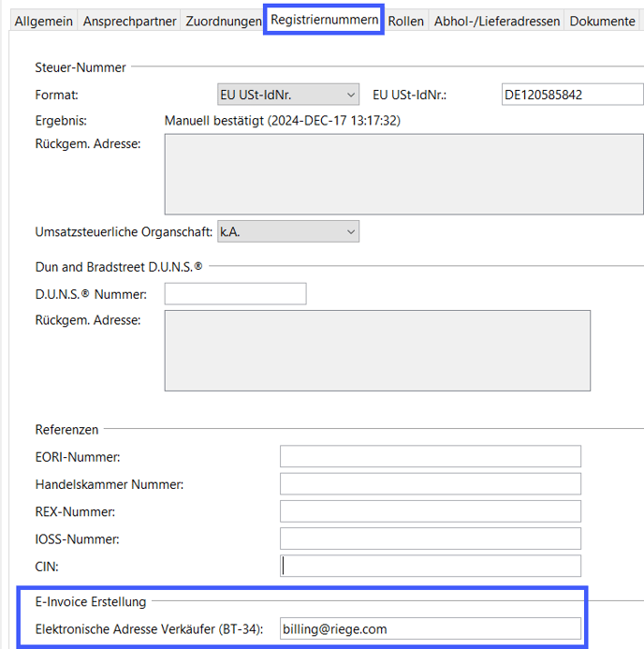Click the 'Handelskammer Nummer:' label
The height and width of the screenshot is (649, 644).
110,484
